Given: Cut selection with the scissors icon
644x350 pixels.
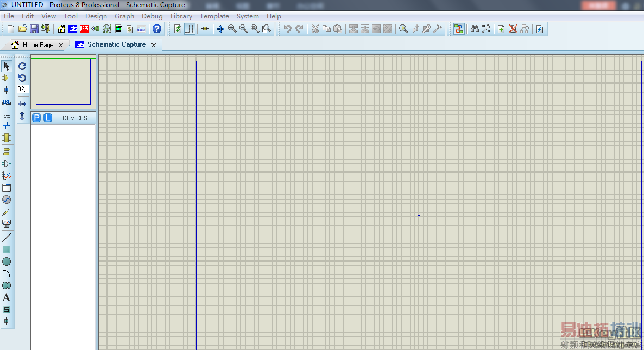Looking at the screenshot, I should 315,29.
